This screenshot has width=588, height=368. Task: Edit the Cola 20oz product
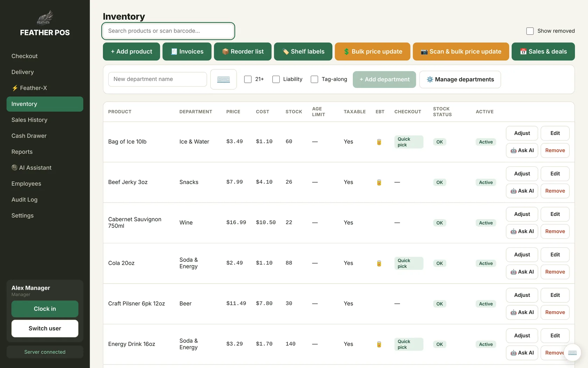(x=555, y=254)
